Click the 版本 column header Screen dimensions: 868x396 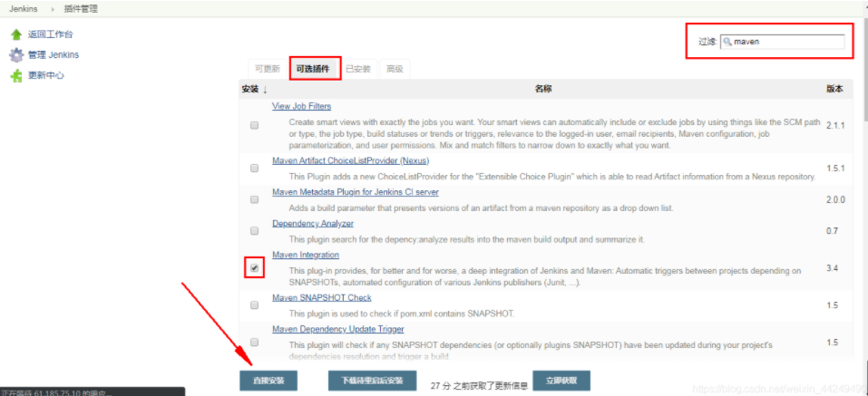click(x=834, y=89)
